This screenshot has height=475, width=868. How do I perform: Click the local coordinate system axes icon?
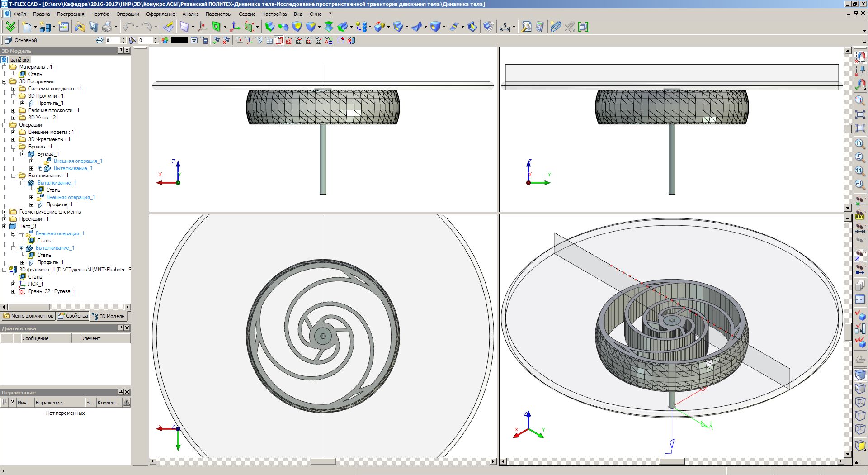point(235,27)
